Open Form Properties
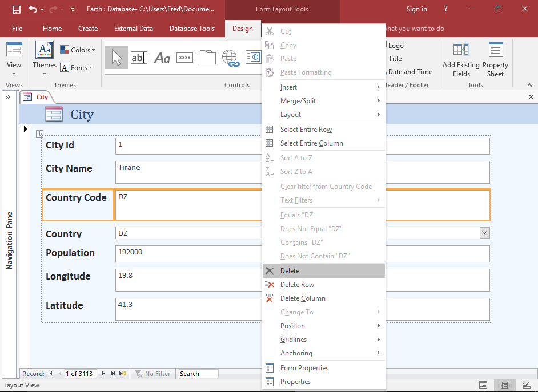 (324, 367)
